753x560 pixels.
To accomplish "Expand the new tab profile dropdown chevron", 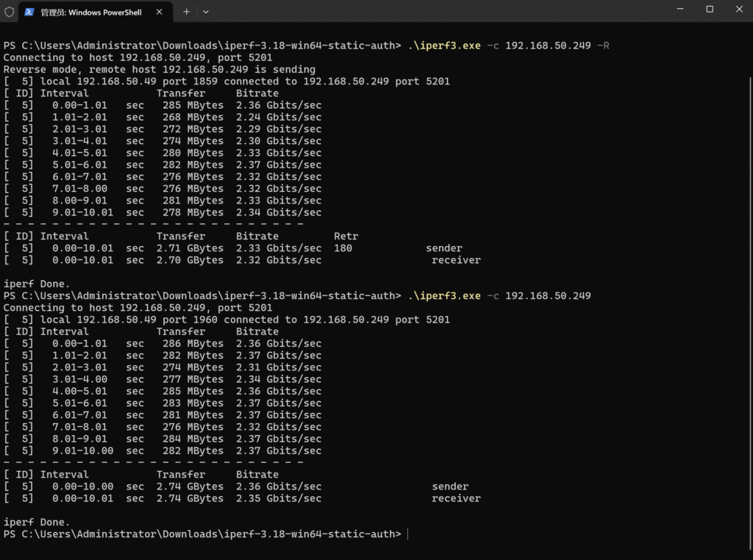I will click(x=206, y=12).
